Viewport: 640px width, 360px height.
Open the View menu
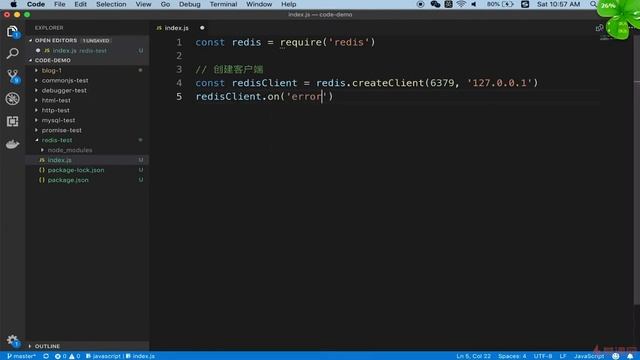click(143, 4)
